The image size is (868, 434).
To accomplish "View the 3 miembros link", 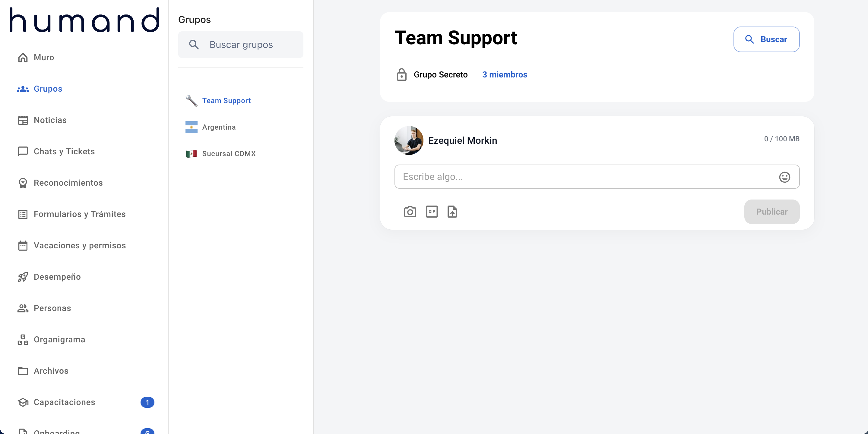I will 505,75.
